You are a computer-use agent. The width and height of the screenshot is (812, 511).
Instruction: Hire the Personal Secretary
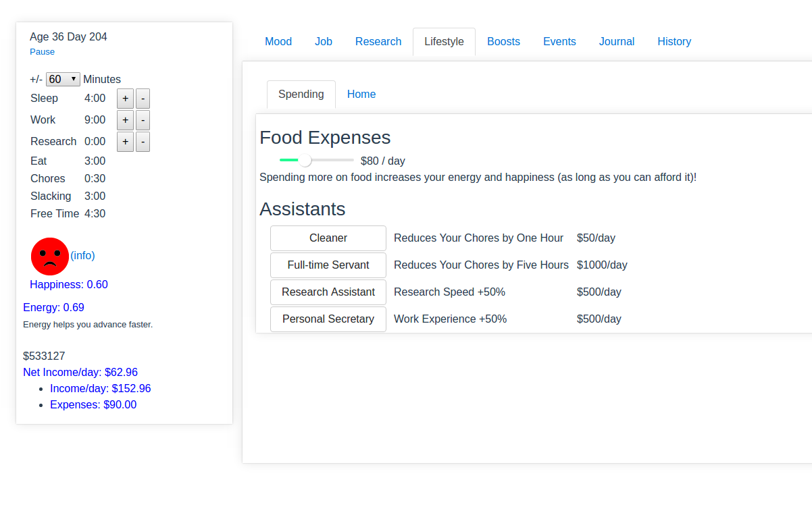tap(328, 319)
